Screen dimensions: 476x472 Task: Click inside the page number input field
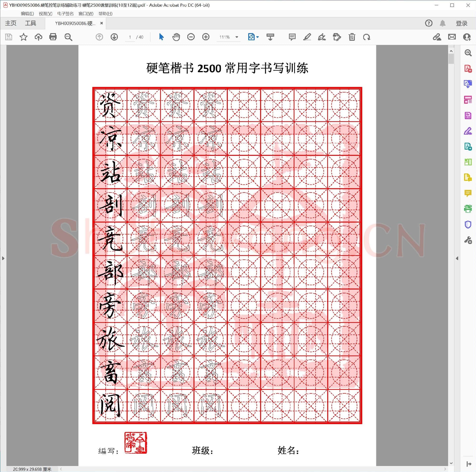(130, 37)
